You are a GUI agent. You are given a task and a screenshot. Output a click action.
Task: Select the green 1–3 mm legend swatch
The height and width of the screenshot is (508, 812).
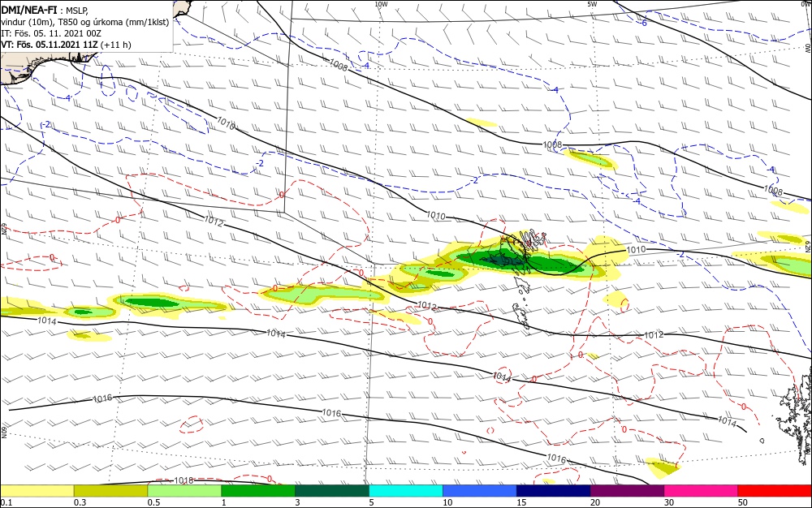[x=258, y=491]
